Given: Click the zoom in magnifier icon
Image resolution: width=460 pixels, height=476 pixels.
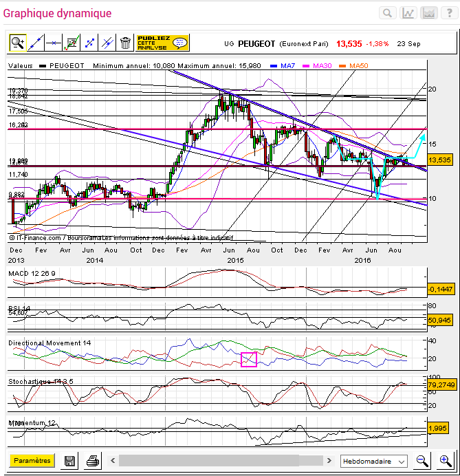Looking at the screenshot, I should pyautogui.click(x=446, y=461).
